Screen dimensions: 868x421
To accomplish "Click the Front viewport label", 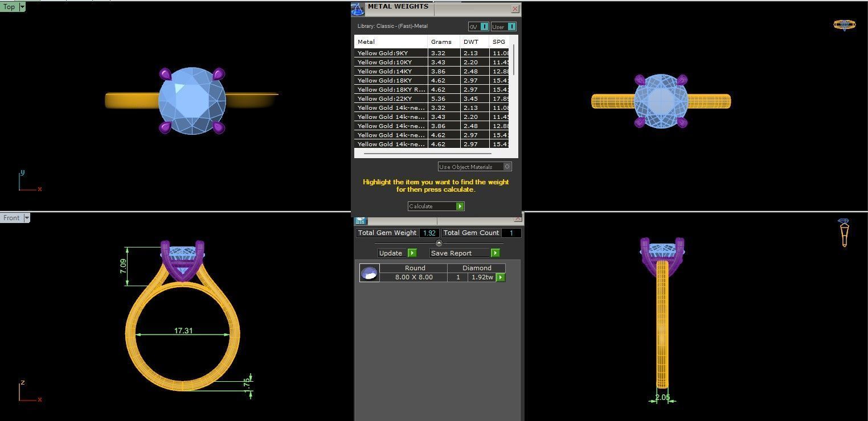I will pyautogui.click(x=11, y=218).
